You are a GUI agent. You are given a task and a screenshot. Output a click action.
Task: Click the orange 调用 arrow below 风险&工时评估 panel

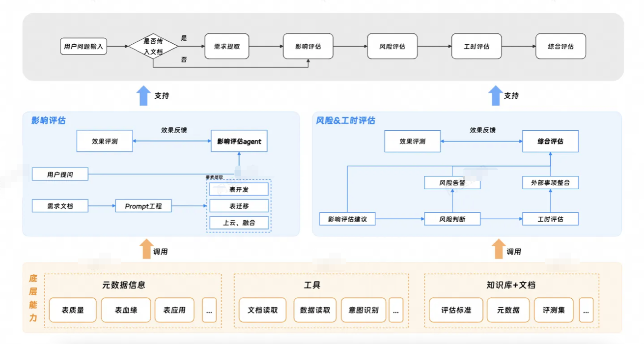499,249
